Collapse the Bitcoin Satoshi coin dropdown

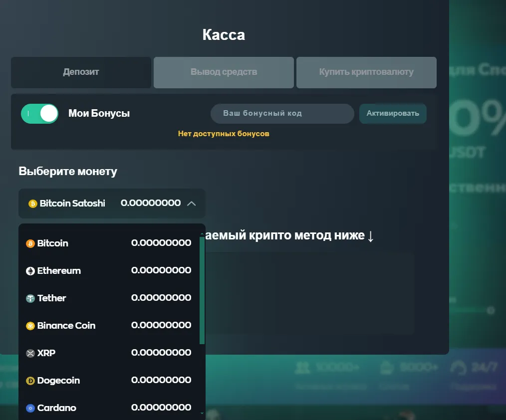[112, 204]
